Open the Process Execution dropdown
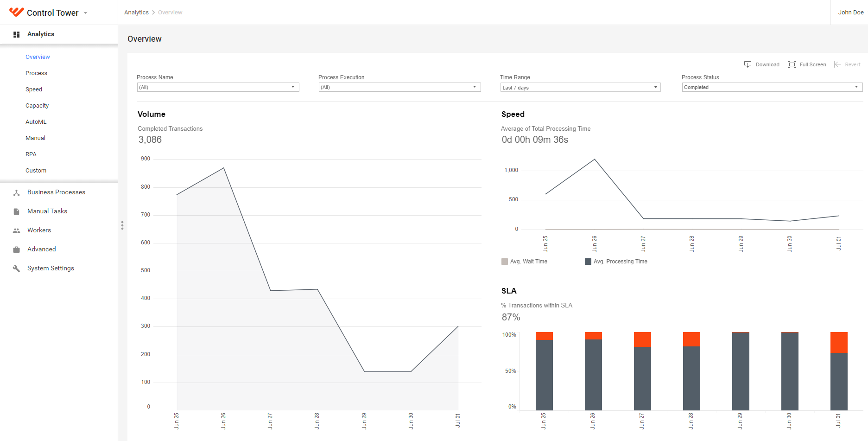868x441 pixels. coord(399,87)
